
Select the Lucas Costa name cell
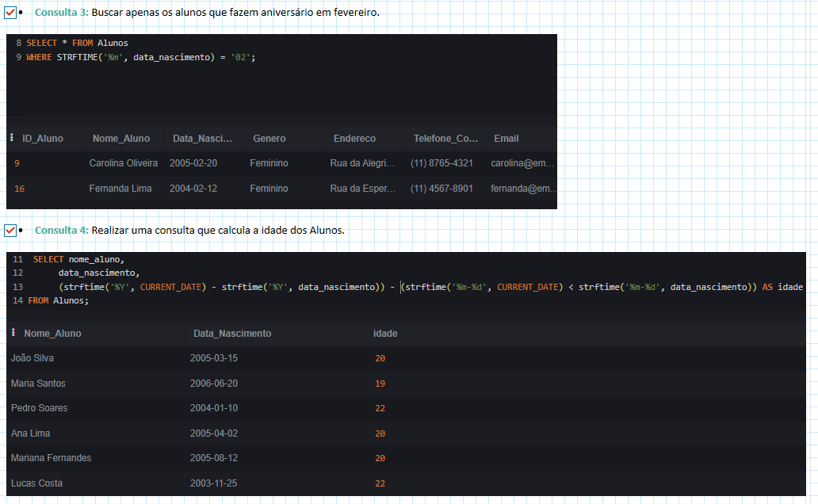(x=36, y=483)
